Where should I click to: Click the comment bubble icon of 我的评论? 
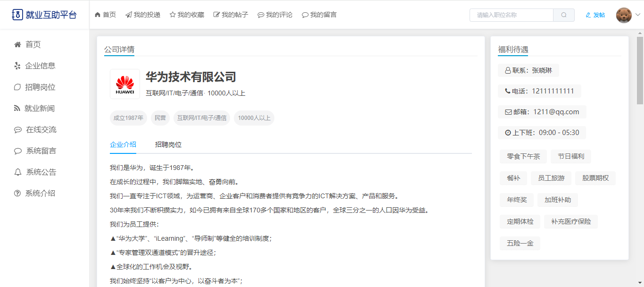(261, 15)
